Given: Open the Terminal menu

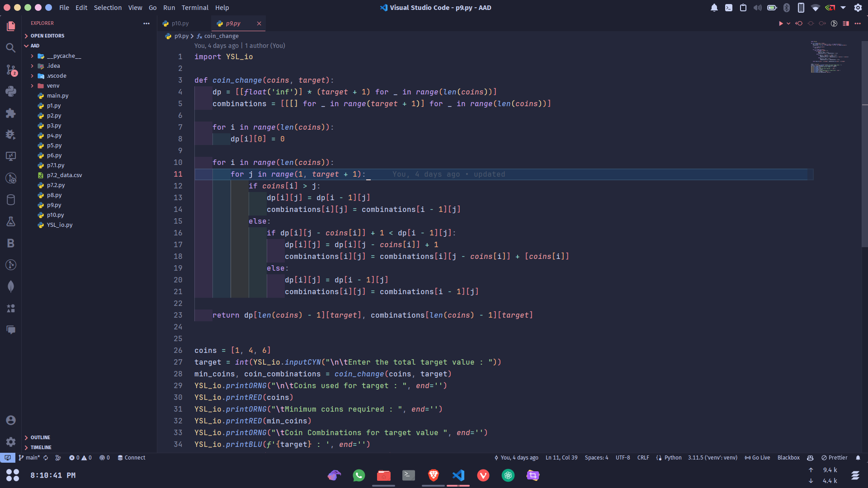Looking at the screenshot, I should pyautogui.click(x=195, y=8).
